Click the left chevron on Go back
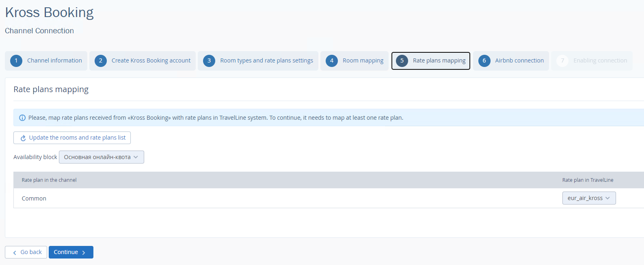Screen dimensions: 644x265 (x=15, y=253)
